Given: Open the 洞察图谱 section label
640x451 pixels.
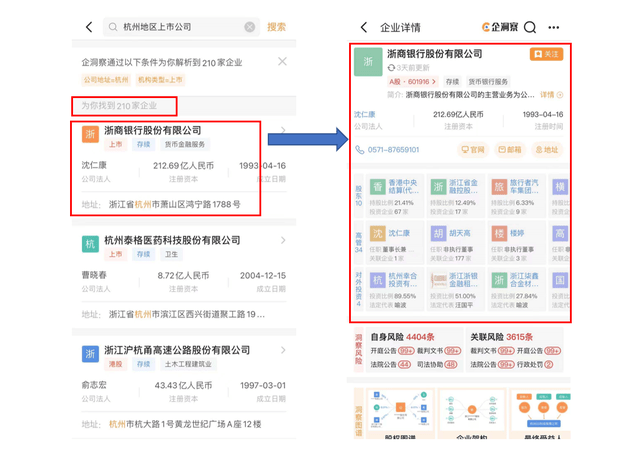Looking at the screenshot, I should [x=358, y=413].
